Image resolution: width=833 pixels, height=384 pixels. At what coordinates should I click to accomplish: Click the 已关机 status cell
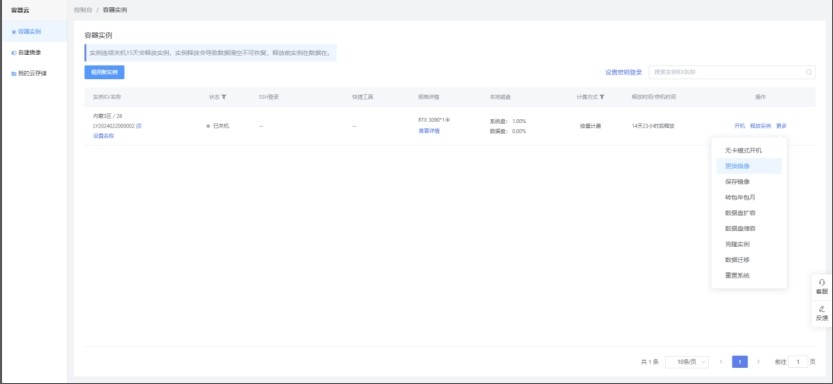tap(218, 126)
